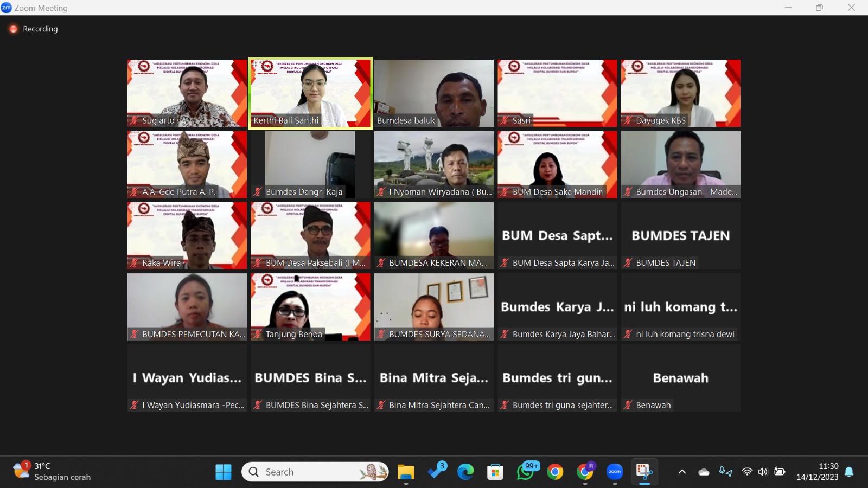Open the screen capture icon in the taskbar
The image size is (868, 488).
coord(644,472)
